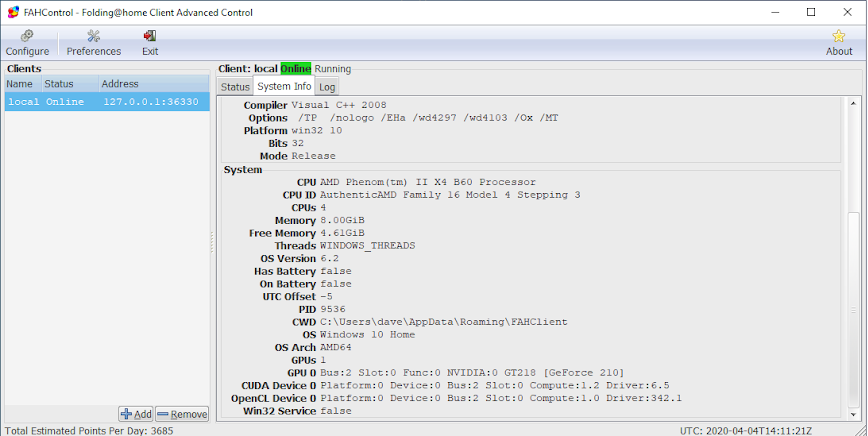Select the local client row
Image resolution: width=868 pixels, height=436 pixels.
click(107, 102)
